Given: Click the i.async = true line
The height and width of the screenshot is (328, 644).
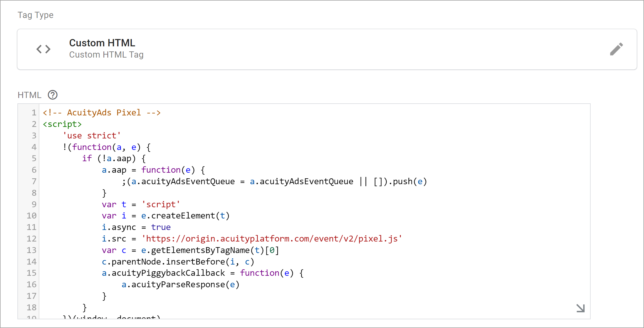Looking at the screenshot, I should click(136, 227).
